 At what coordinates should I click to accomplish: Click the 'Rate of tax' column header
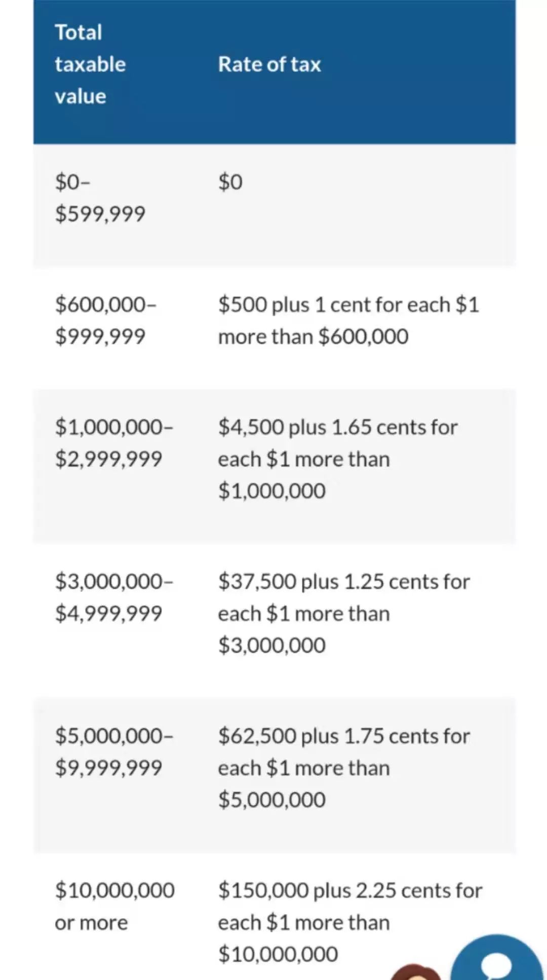(269, 64)
